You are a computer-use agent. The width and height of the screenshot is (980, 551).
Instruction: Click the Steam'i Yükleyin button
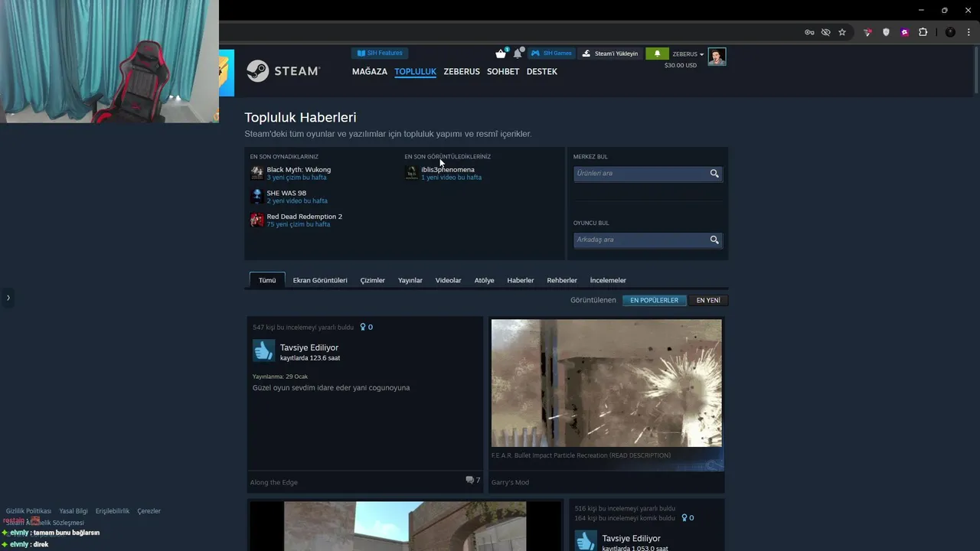(610, 54)
